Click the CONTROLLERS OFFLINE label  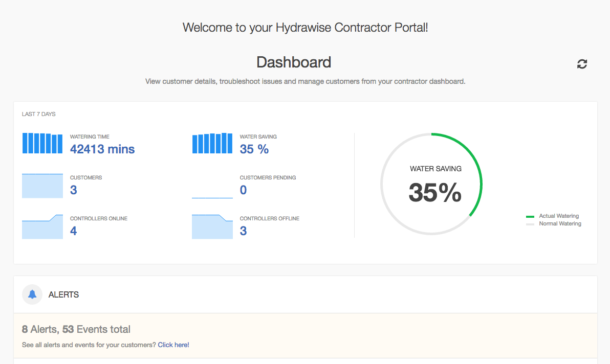click(270, 219)
